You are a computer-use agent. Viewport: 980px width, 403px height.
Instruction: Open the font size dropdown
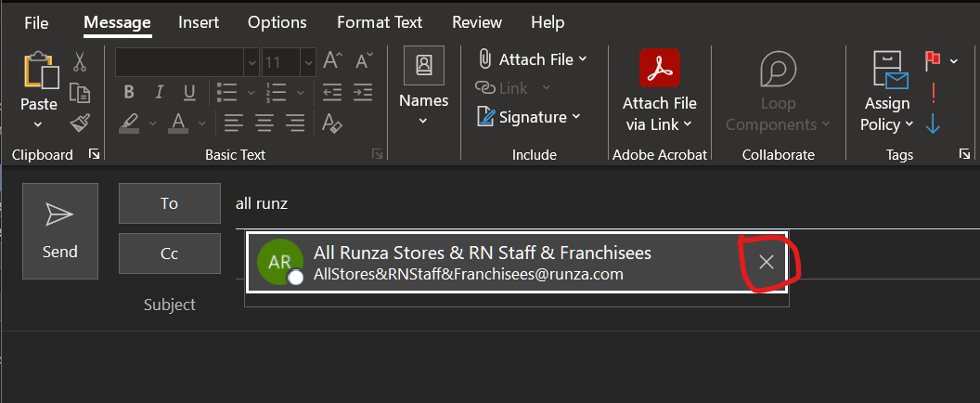(309, 62)
